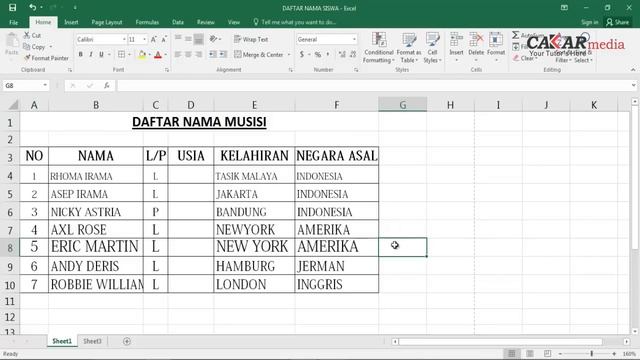Screen dimensions: 640x360
Task: Toggle italic formatting
Action: 91,54
